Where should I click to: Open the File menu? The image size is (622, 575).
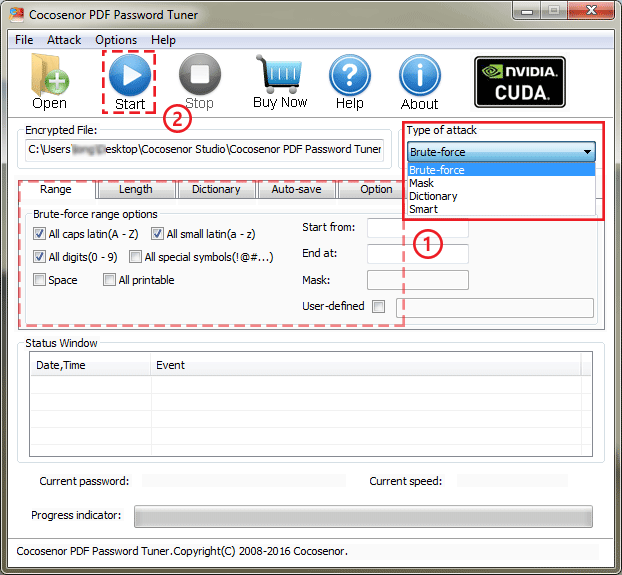24,40
